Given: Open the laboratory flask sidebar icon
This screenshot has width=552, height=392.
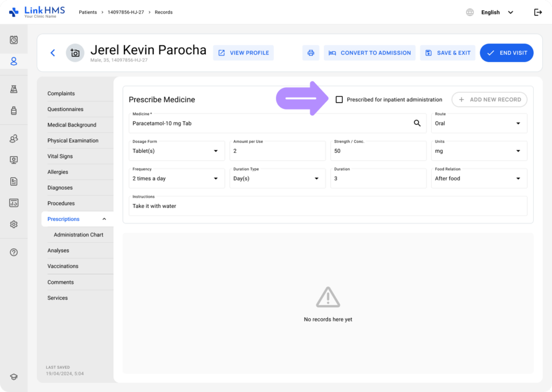Looking at the screenshot, I should pos(14,89).
